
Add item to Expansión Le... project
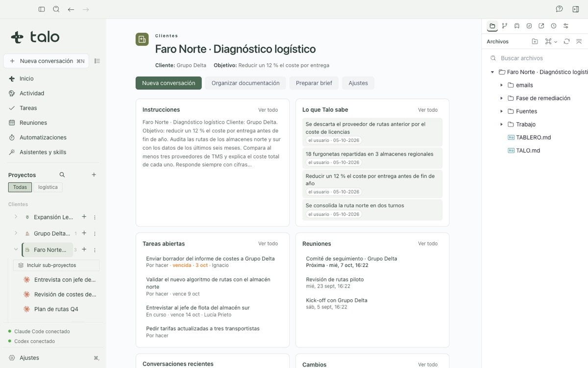[84, 217]
